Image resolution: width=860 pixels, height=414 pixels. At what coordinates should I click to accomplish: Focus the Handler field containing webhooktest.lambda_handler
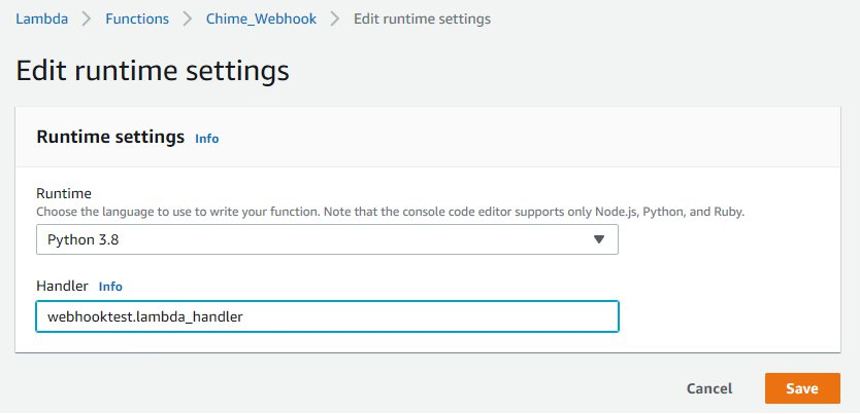(327, 317)
